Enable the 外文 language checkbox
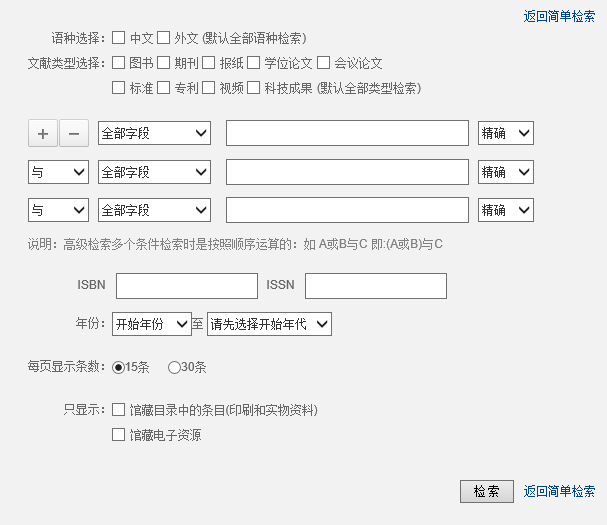This screenshot has width=607, height=525. (163, 38)
